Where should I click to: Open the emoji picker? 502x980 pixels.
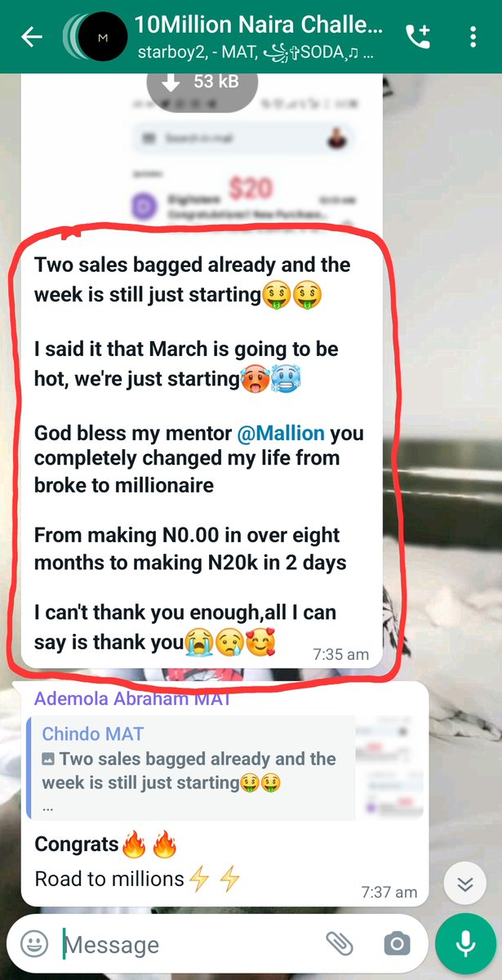click(x=34, y=945)
